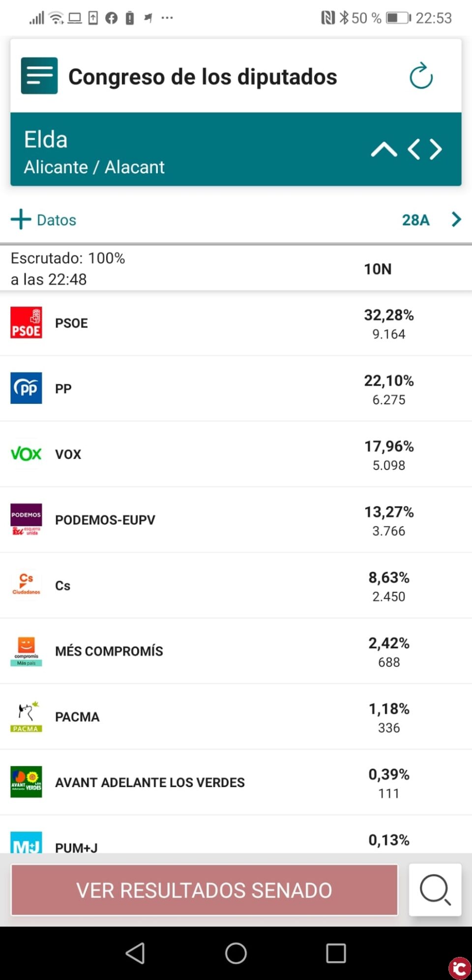Select the previous municipality arrow
The height and width of the screenshot is (980, 472).
[x=413, y=150]
